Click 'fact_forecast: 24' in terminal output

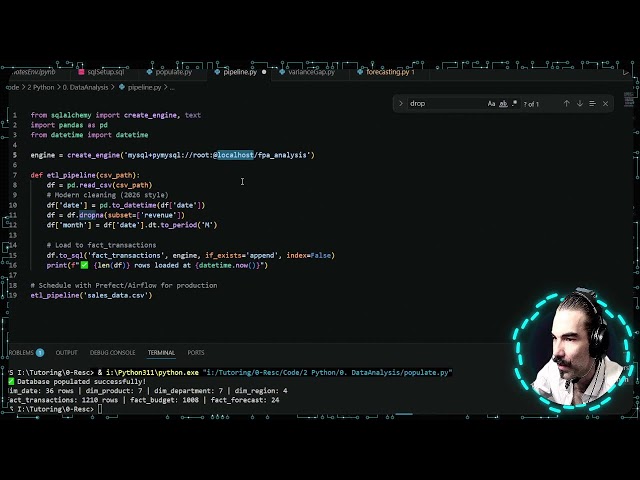245,400
